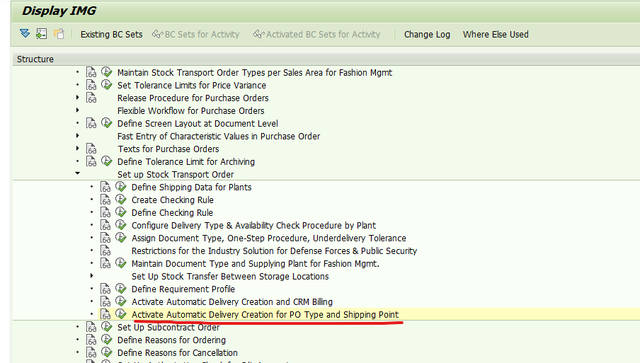Expand Texts for Purchase Orders node
Image resolution: width=640 pixels, height=363 pixels.
[x=78, y=148]
